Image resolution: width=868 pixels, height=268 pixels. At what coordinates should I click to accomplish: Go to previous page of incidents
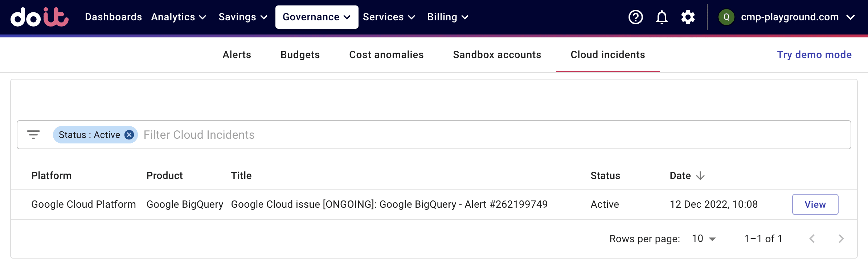tap(812, 239)
